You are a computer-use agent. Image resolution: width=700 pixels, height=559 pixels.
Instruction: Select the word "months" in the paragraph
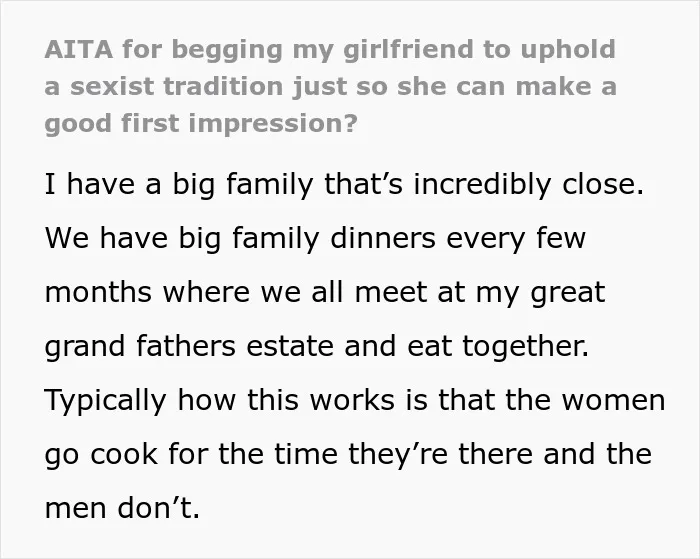98,292
